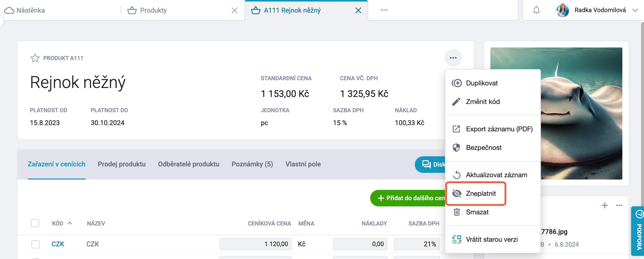Screen dimensions: 644x259
Task: Choose Změnit kód from the menu
Action: point(493,102)
